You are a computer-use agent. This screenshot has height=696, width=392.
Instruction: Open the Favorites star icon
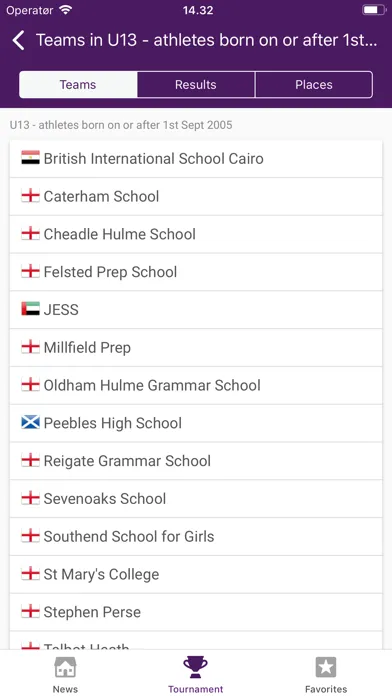click(x=326, y=667)
